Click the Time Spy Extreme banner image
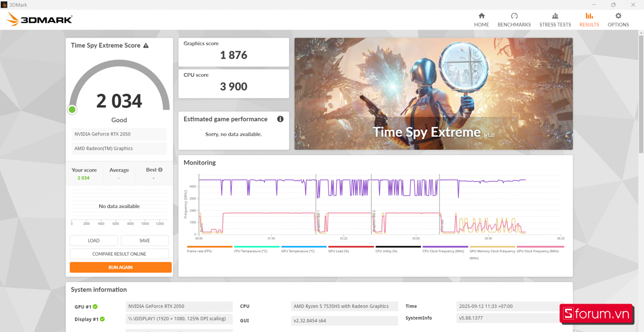This screenshot has height=332, width=644. (434, 94)
